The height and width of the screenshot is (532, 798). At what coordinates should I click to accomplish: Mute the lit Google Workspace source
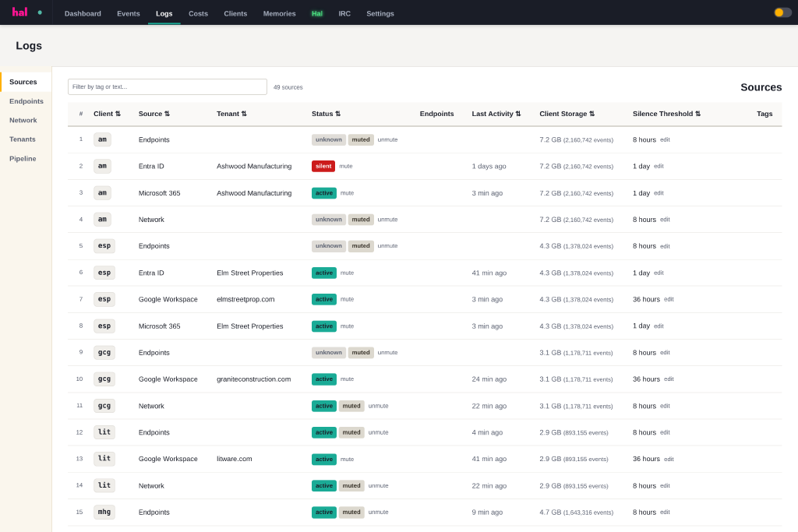(x=347, y=460)
